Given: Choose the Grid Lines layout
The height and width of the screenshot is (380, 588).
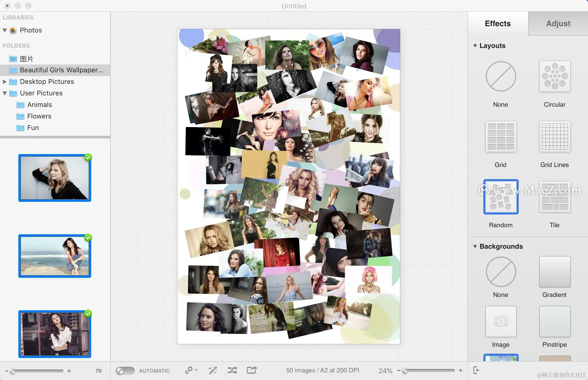Looking at the screenshot, I should [x=555, y=137].
